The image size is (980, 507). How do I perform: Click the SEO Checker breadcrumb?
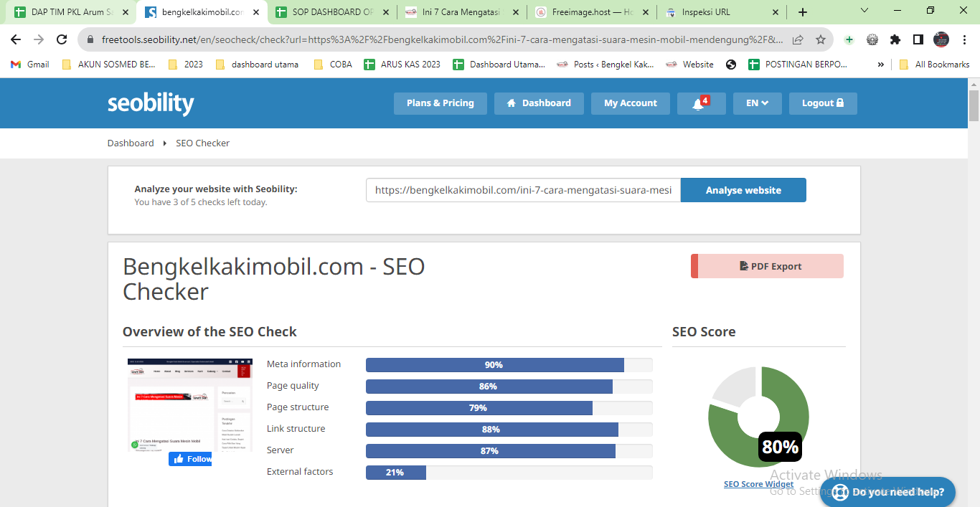203,143
